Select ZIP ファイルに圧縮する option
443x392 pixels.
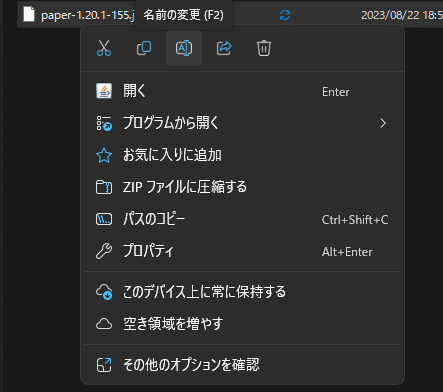(242, 187)
